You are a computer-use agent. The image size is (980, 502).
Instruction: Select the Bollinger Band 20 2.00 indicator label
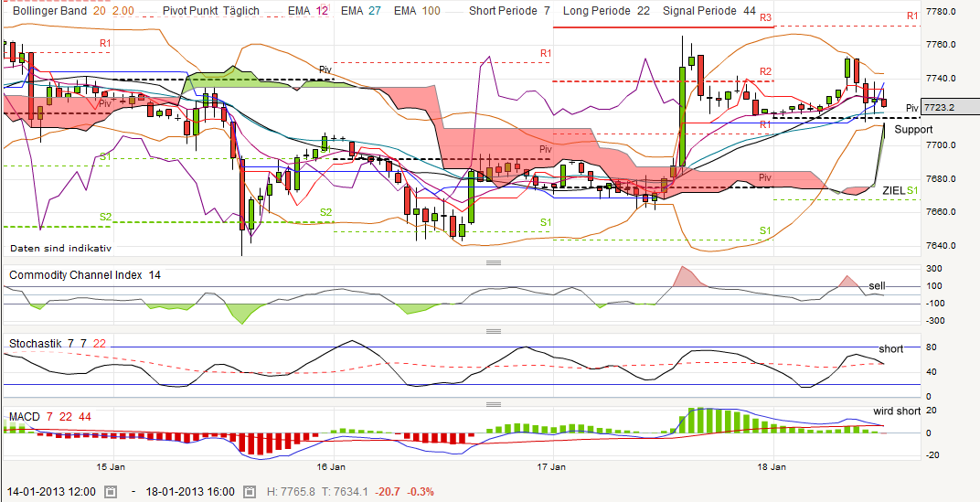click(x=74, y=11)
